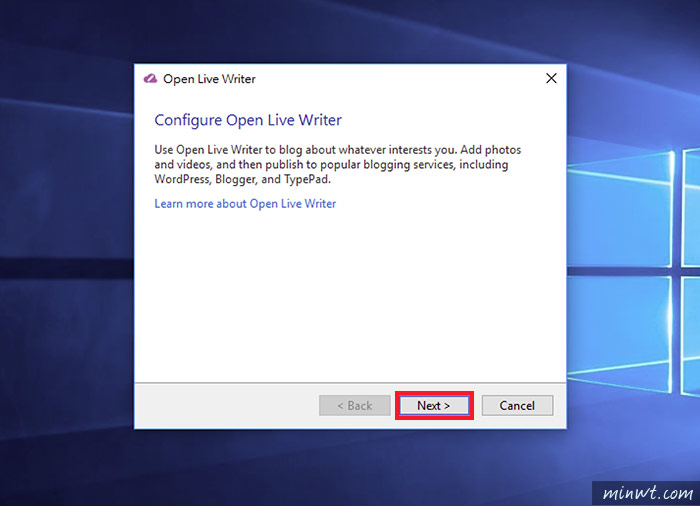Click the description paragraph mentioning WordPress, Blogger
The height and width of the screenshot is (506, 700).
[x=338, y=164]
